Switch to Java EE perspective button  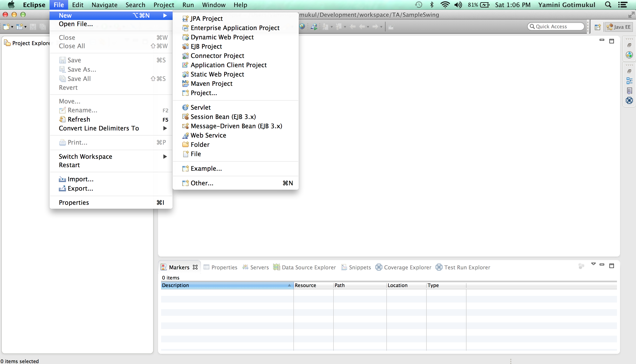coord(619,27)
